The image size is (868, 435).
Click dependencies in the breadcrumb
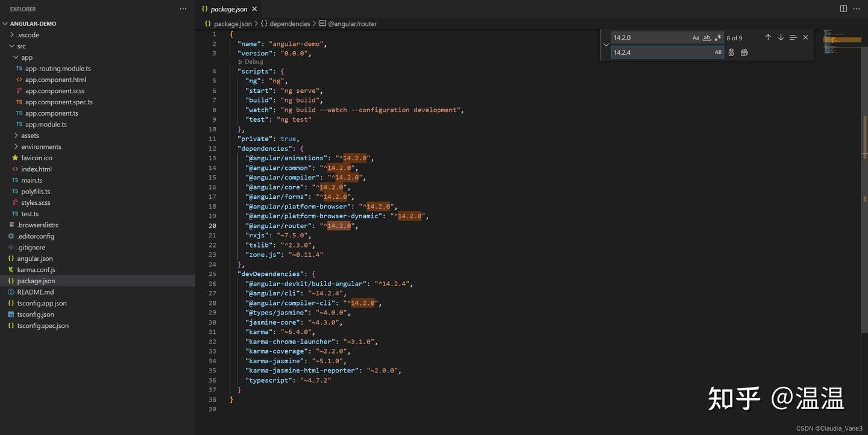pos(289,23)
